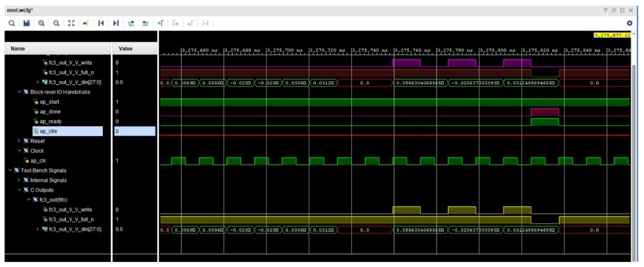Click the 3,275,760 ns ruler tick
Image resolution: width=644 pixels, height=267 pixels.
[412, 50]
